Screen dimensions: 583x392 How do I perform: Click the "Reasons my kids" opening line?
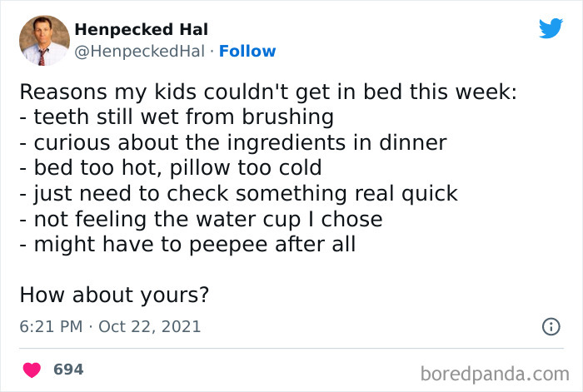tap(267, 92)
